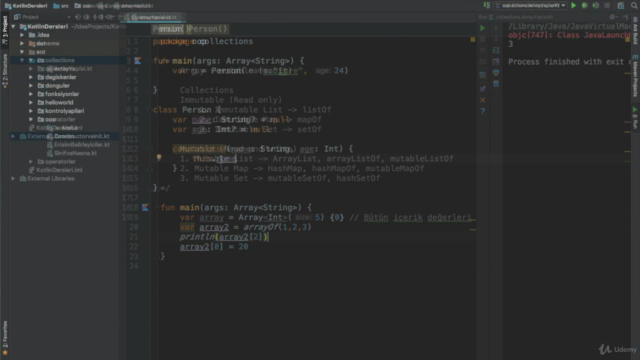Open help with the question mark icon
Image resolution: width=640 pixels, height=360 pixels.
coord(482,111)
